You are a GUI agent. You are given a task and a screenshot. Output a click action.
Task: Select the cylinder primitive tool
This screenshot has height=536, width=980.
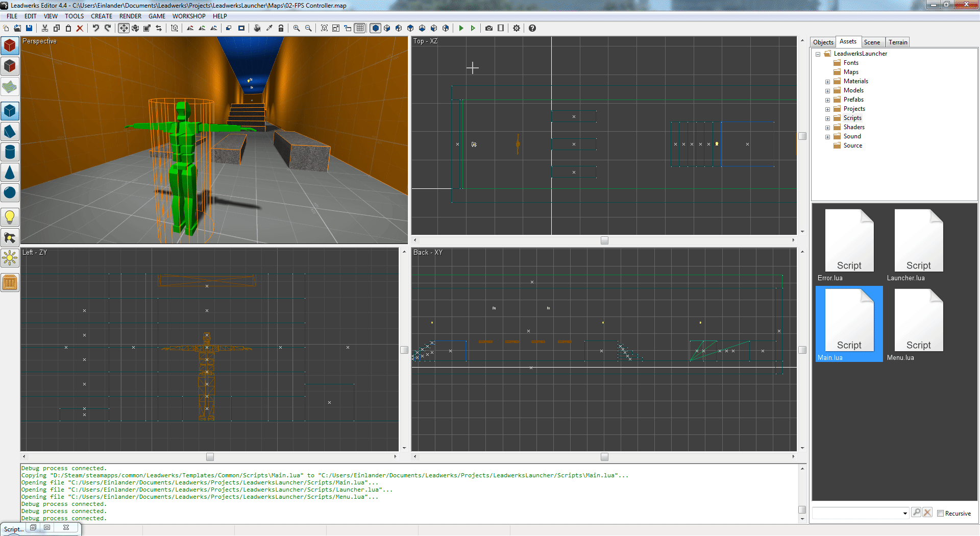pyautogui.click(x=10, y=152)
